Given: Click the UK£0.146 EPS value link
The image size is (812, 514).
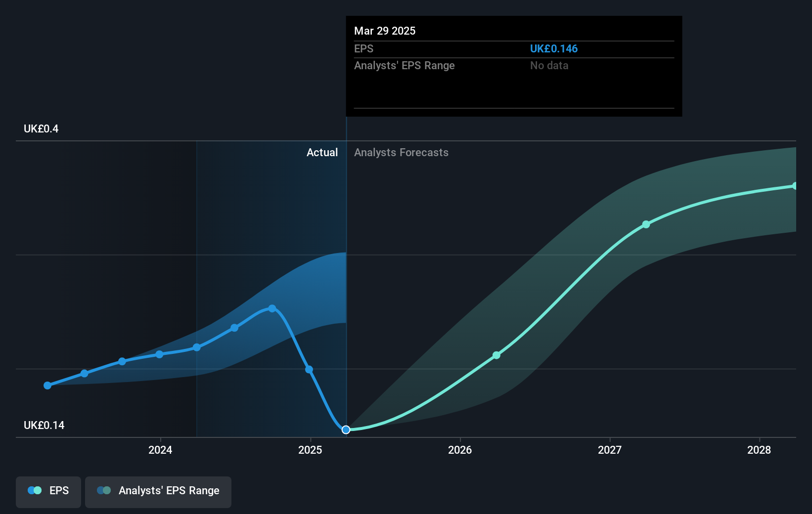Looking at the screenshot, I should pos(554,49).
